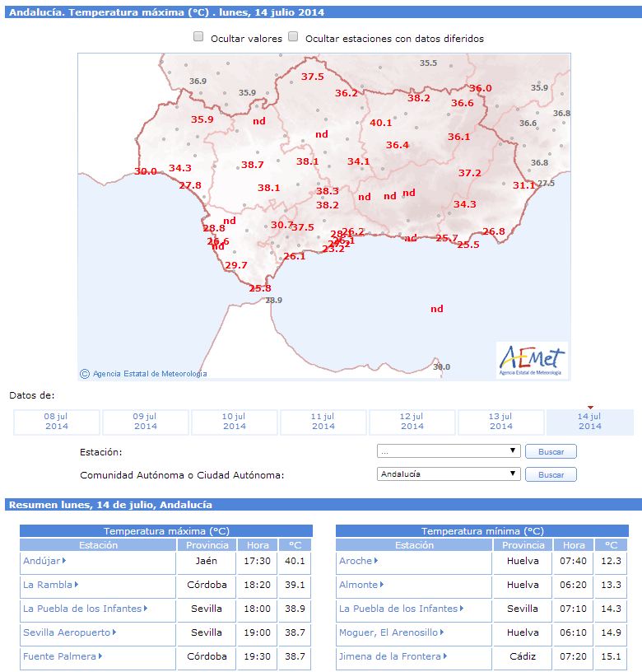Open the Estación dropdown list
Viewport: 642px width, 672px height.
click(449, 451)
